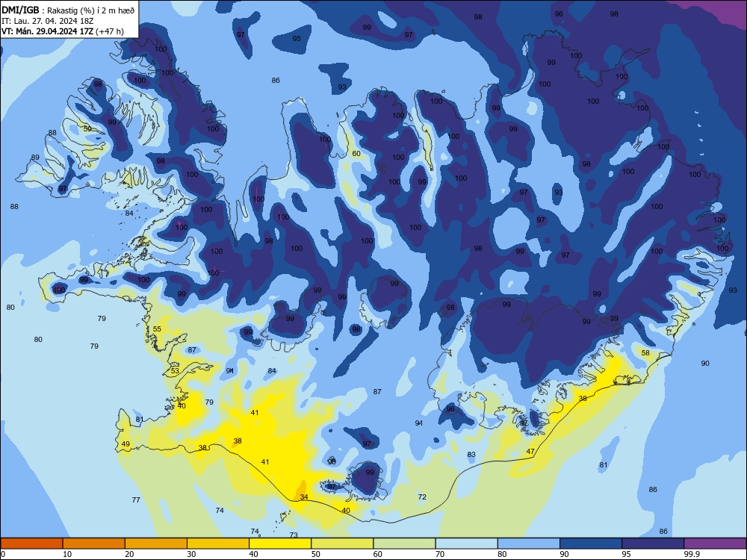
Task: Select the 40–50 bright yellow legend swatch
Action: coord(280,544)
